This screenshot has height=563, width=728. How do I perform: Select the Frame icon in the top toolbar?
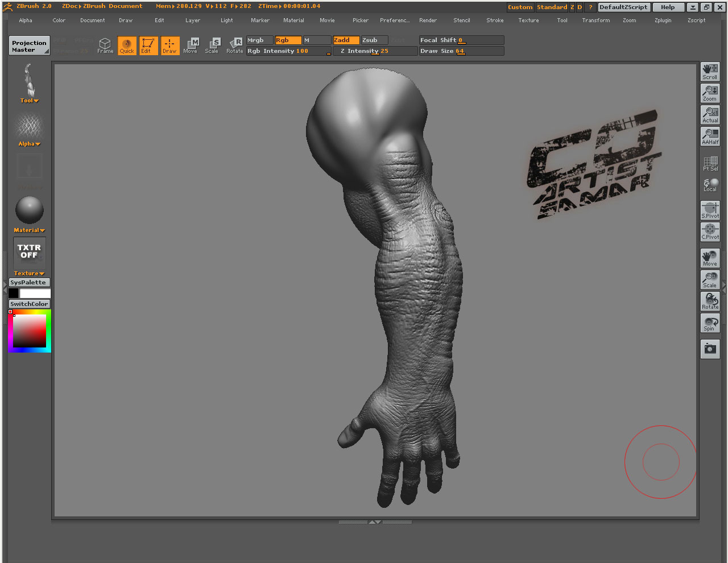[105, 45]
